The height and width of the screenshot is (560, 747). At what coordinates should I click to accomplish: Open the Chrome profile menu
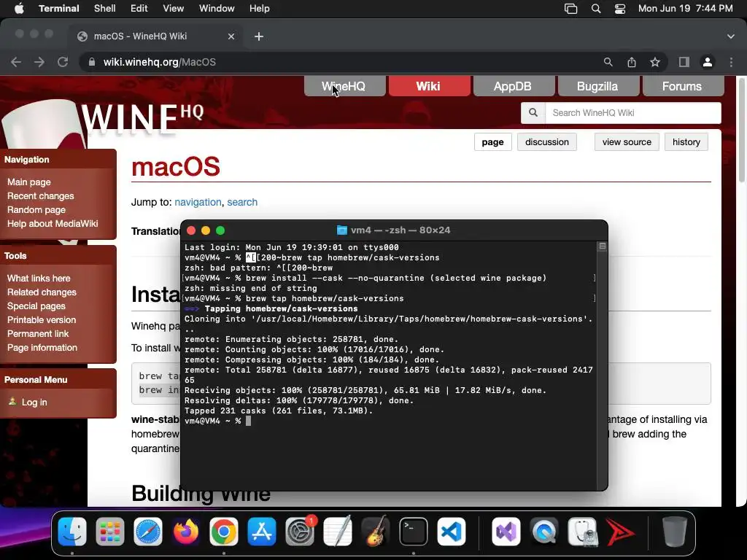(x=708, y=62)
